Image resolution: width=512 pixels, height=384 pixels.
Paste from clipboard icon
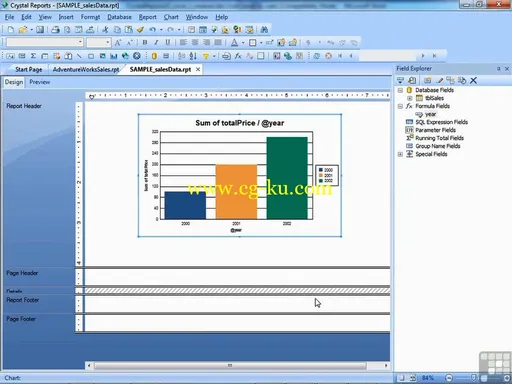click(x=129, y=30)
